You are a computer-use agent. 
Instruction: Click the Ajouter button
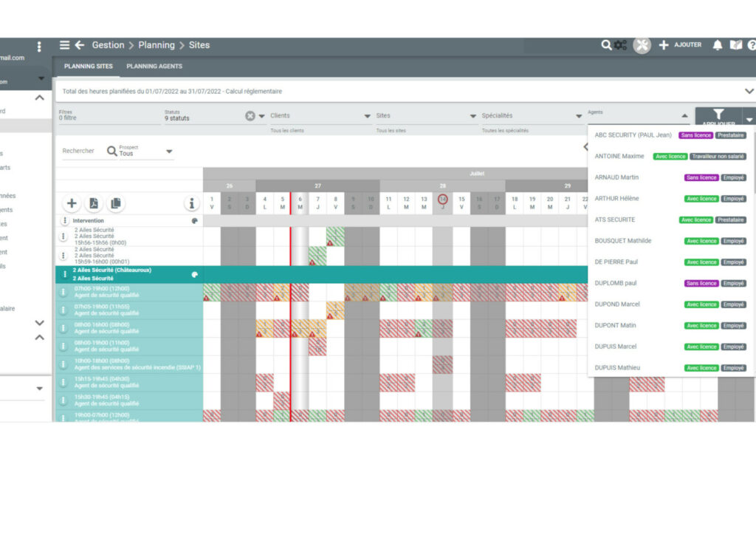click(x=681, y=45)
